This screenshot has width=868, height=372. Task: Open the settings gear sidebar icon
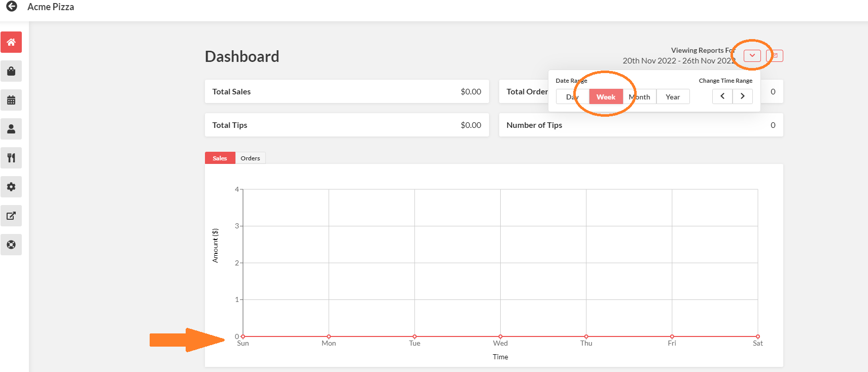11,187
